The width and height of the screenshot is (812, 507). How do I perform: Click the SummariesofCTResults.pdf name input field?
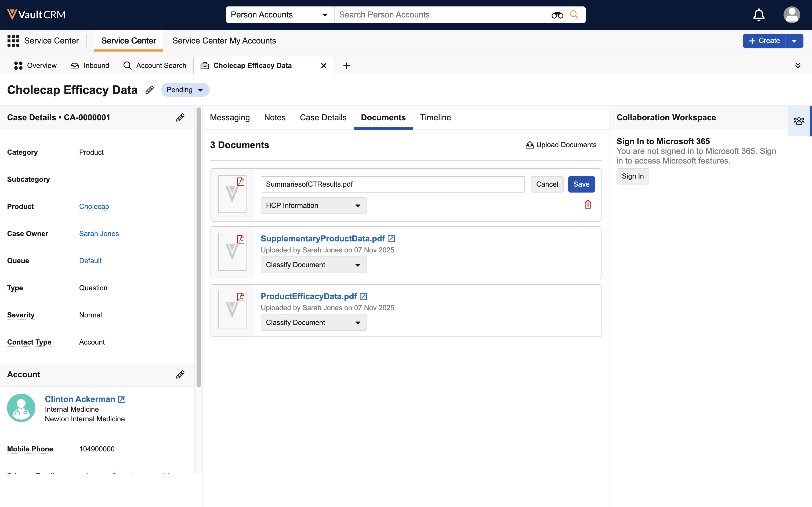click(392, 184)
